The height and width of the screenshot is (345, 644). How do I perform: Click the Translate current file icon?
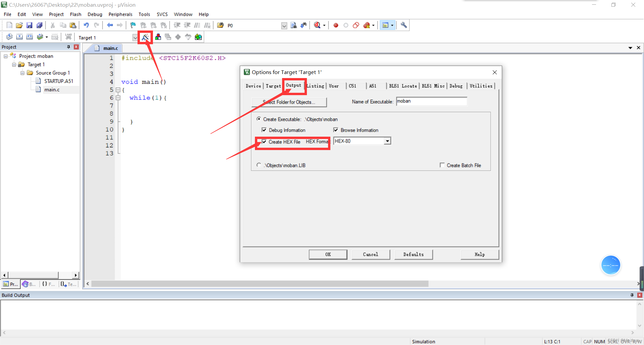[9, 37]
